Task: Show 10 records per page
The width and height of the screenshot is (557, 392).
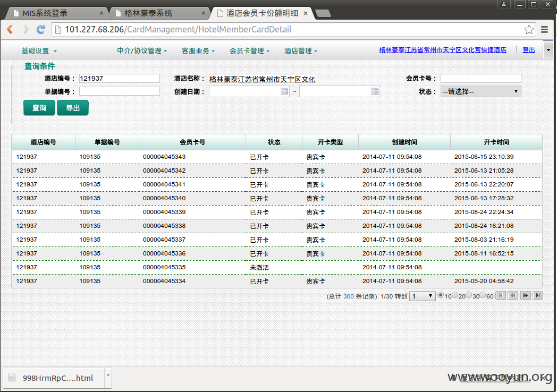Action: 441,295
